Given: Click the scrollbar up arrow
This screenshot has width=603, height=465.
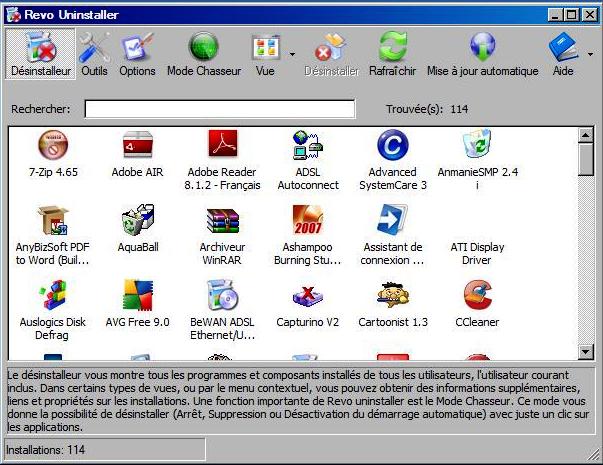Looking at the screenshot, I should (x=586, y=135).
